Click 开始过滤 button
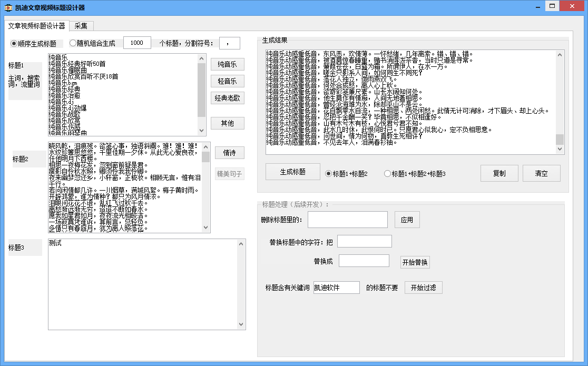Image resolution: width=588 pixels, height=366 pixels. [424, 288]
